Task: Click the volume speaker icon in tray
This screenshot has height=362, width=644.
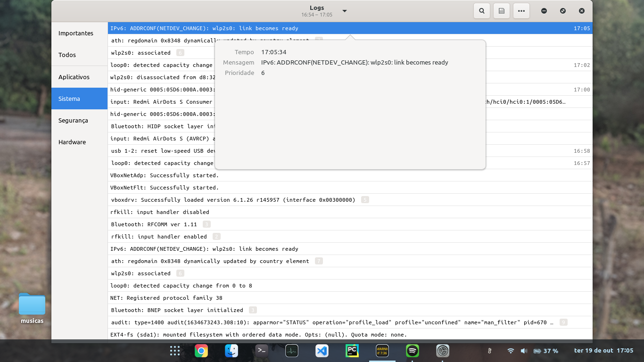Action: click(x=523, y=351)
